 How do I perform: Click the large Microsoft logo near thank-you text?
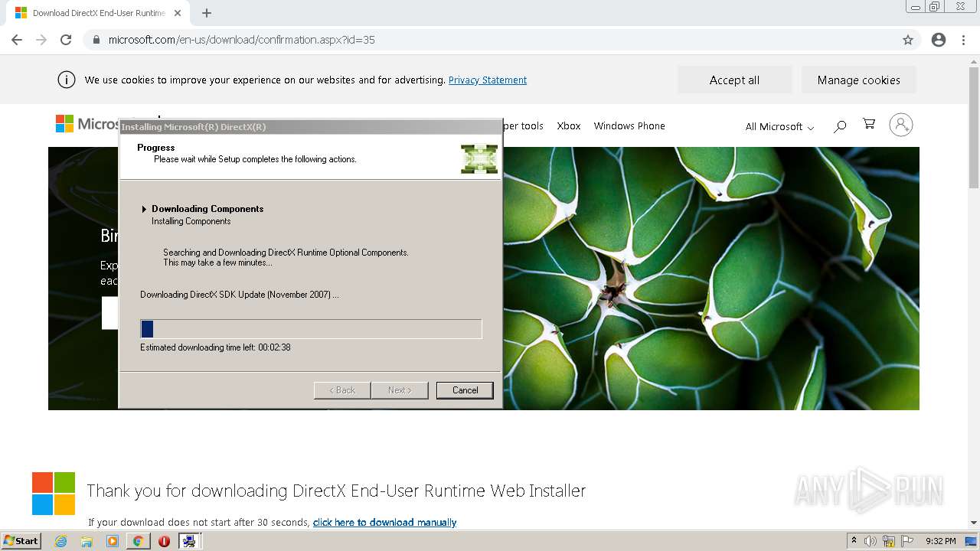[x=54, y=493]
